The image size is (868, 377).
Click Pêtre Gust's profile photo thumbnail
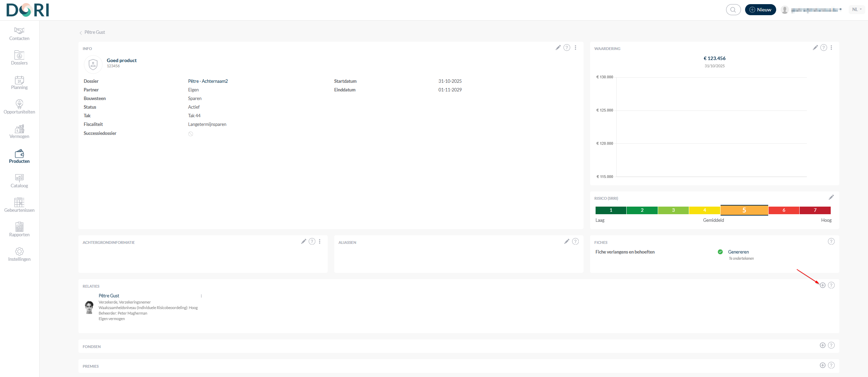[89, 307]
